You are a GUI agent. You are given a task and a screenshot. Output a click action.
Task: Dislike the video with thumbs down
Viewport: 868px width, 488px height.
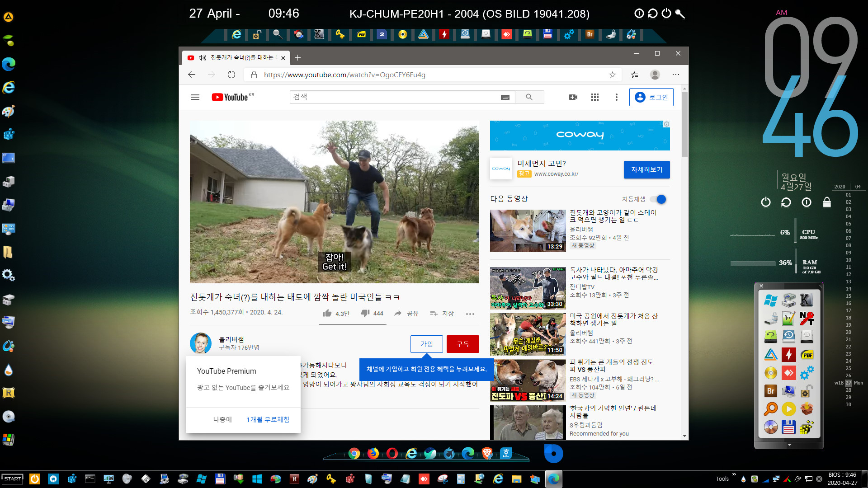tap(372, 313)
